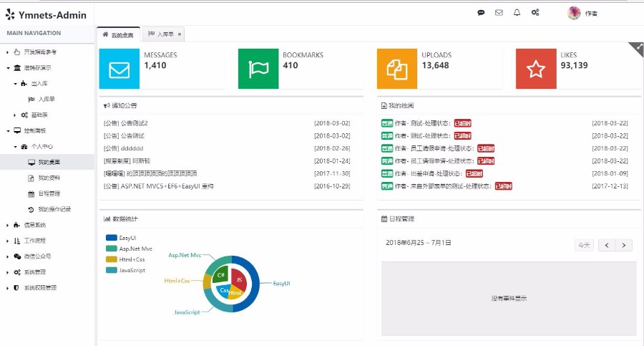Open 出入库 label in the sidebar

39,84
